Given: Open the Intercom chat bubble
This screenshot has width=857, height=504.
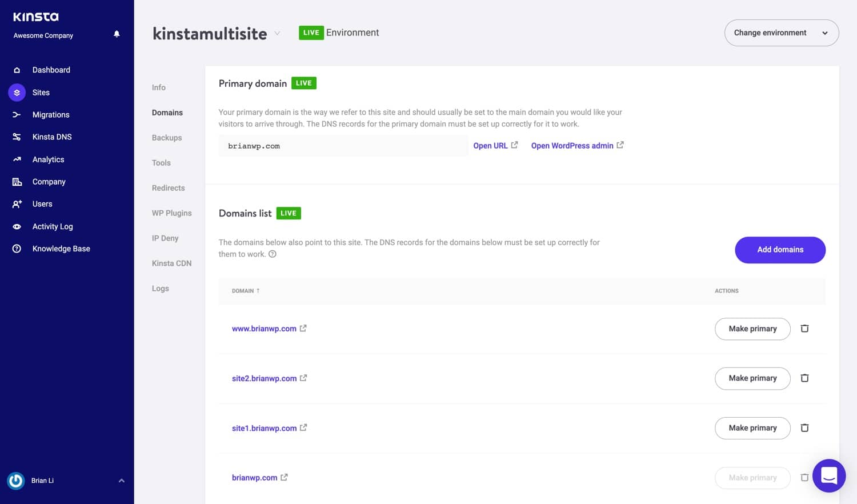Looking at the screenshot, I should (x=829, y=475).
